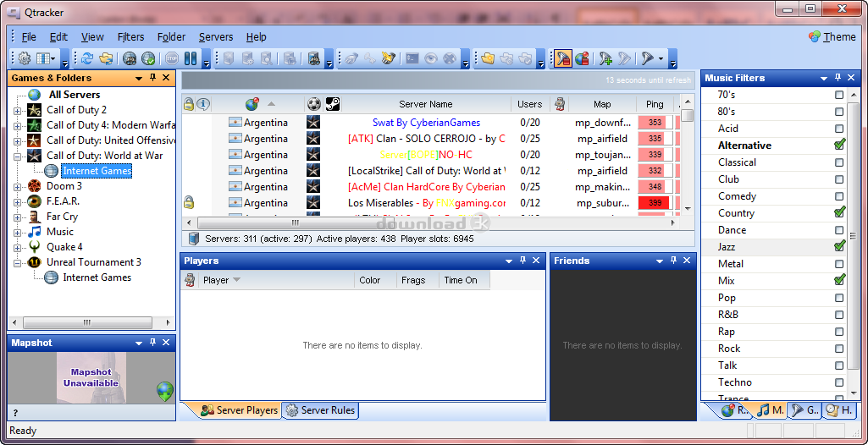
Task: Sort servers by the Ping column
Action: click(655, 104)
